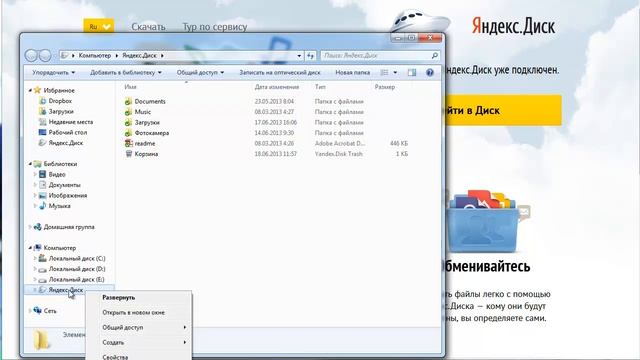Open the Общий доступ toolbar dropdown
Viewport: 640px width, 360px height.
point(200,73)
